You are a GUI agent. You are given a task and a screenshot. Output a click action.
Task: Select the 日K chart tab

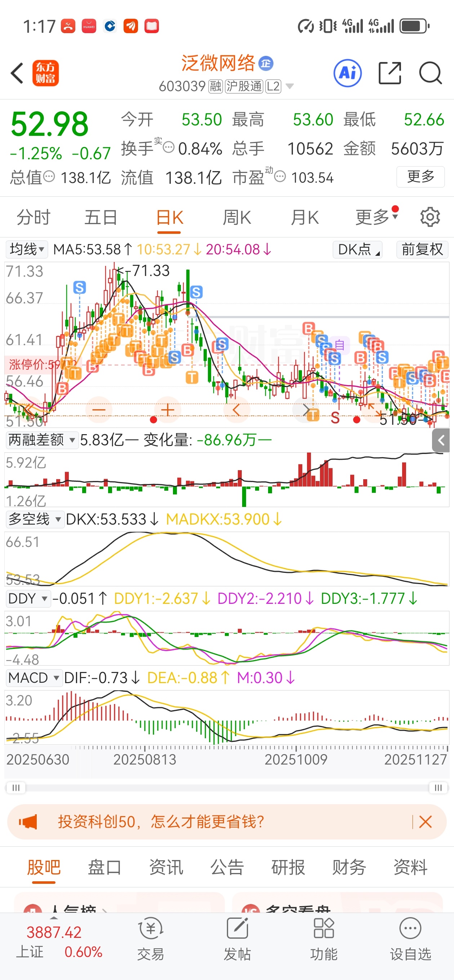[x=170, y=218]
